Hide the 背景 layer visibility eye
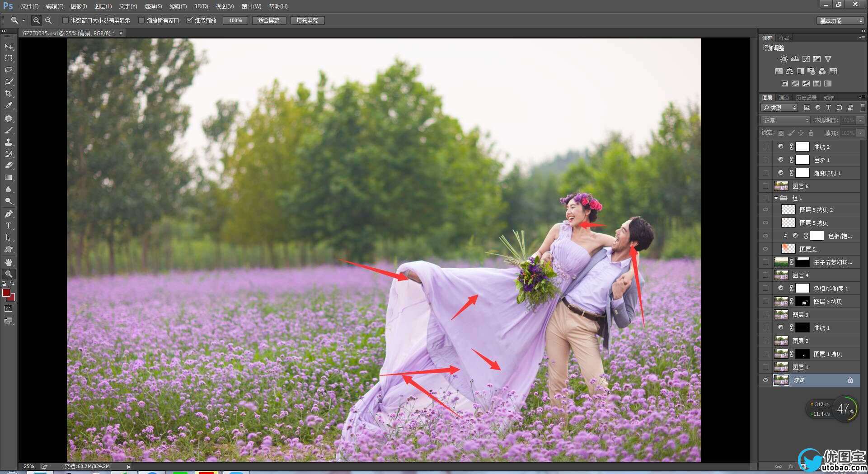This screenshot has width=868, height=474. point(765,380)
